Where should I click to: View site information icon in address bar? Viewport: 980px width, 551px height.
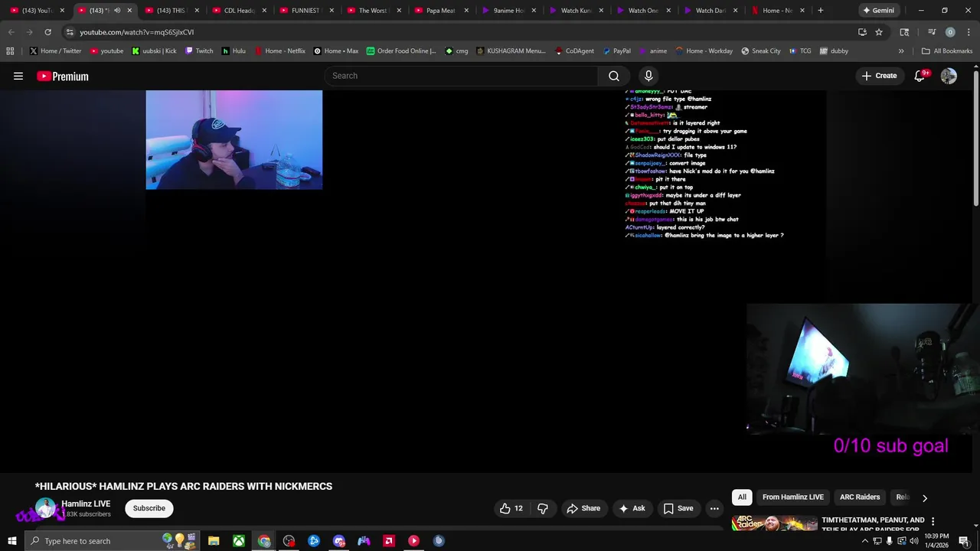point(69,32)
